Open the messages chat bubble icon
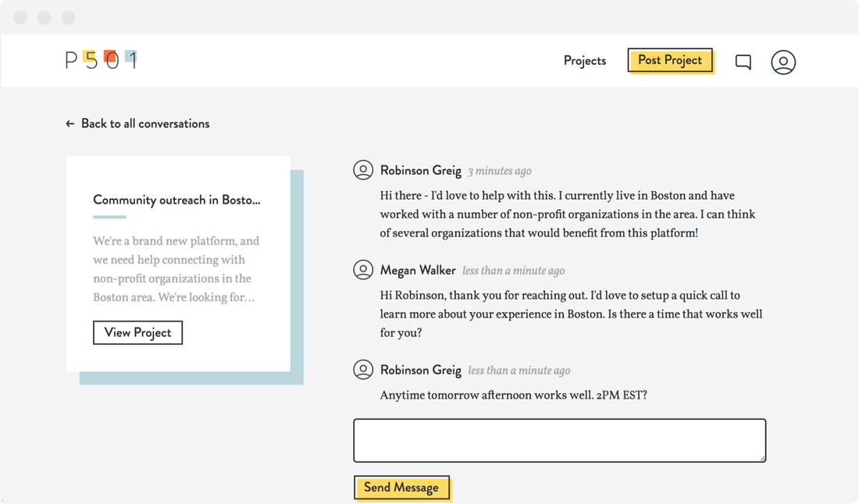This screenshot has height=504, width=859. (x=743, y=62)
